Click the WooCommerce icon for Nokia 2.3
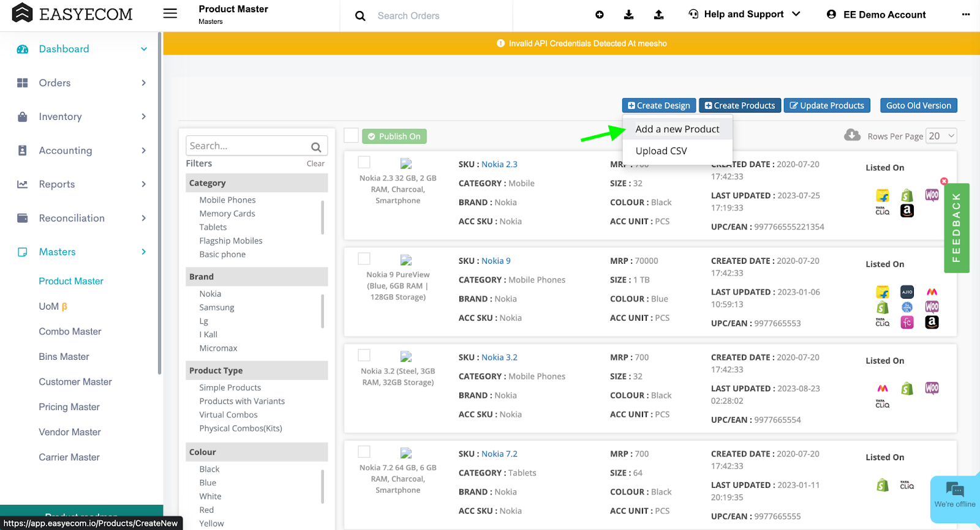The width and height of the screenshot is (980, 530). (x=932, y=195)
